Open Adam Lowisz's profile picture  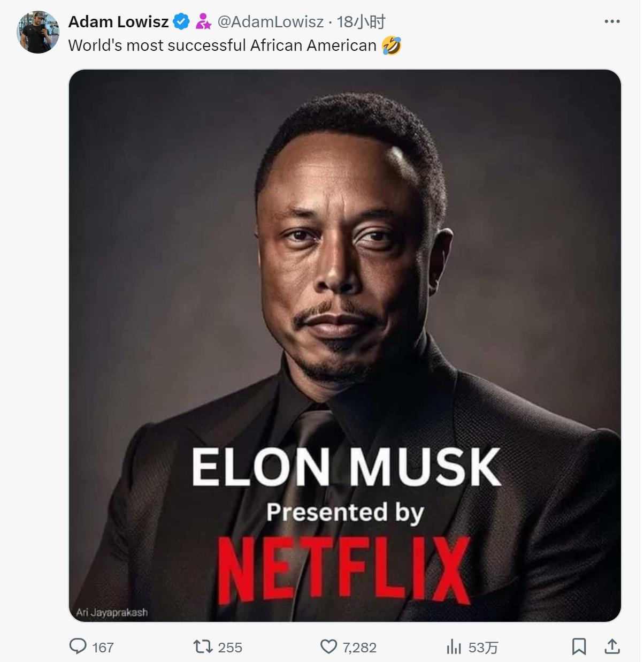pyautogui.click(x=38, y=32)
